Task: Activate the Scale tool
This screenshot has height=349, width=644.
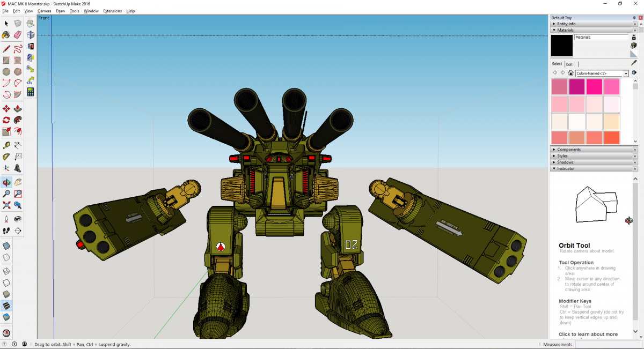Action: tap(6, 131)
